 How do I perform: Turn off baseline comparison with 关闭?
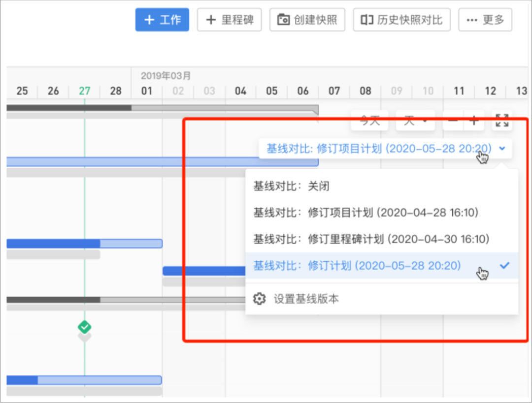pos(291,186)
